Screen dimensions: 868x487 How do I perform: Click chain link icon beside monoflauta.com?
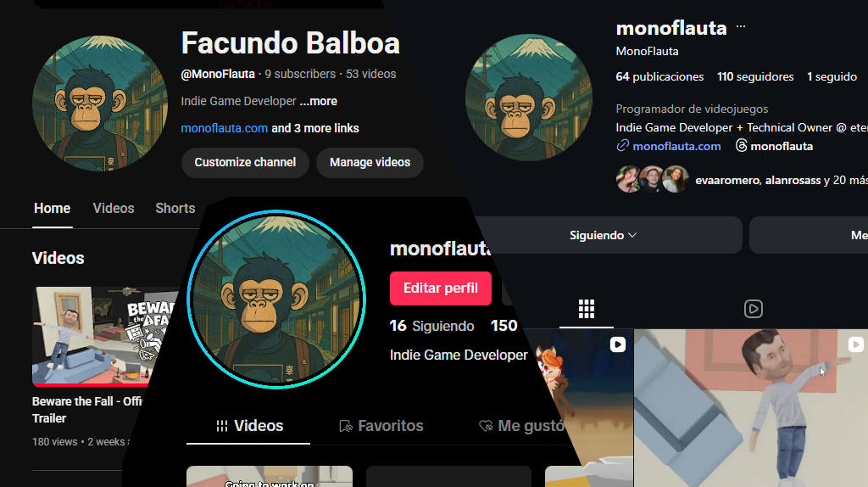pos(622,146)
